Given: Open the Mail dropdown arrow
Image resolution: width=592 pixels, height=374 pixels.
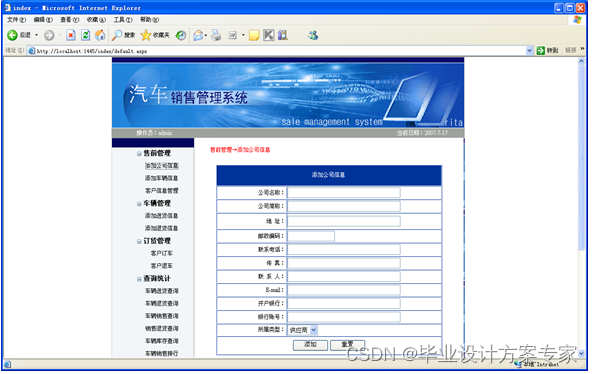Looking at the screenshot, I should 206,35.
